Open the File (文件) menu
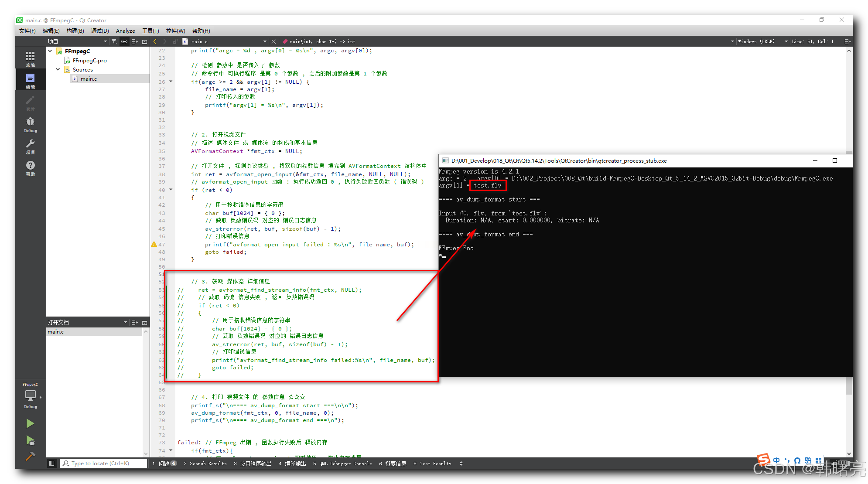Screen dimensions: 868x484 27,31
